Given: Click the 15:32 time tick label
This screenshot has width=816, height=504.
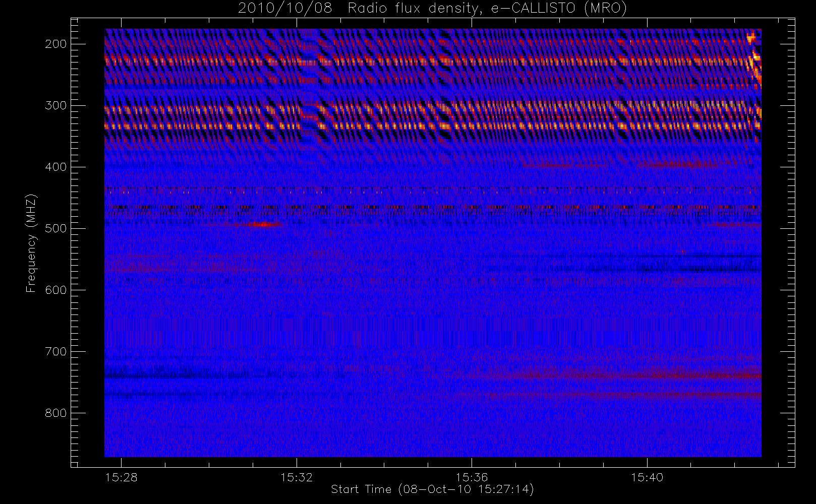Looking at the screenshot, I should [x=297, y=477].
